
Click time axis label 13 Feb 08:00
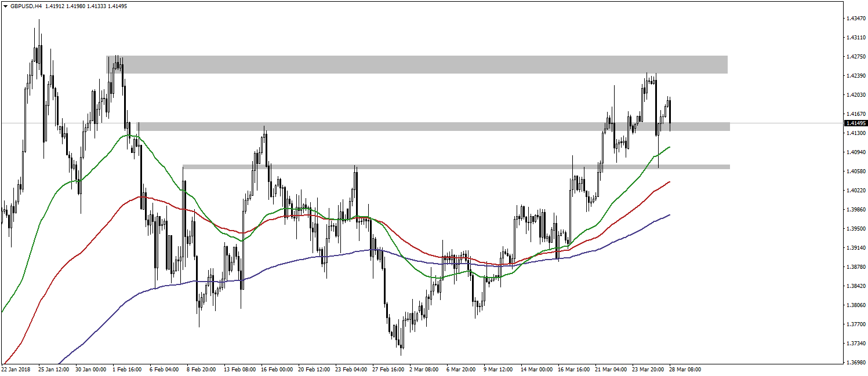(x=240, y=369)
